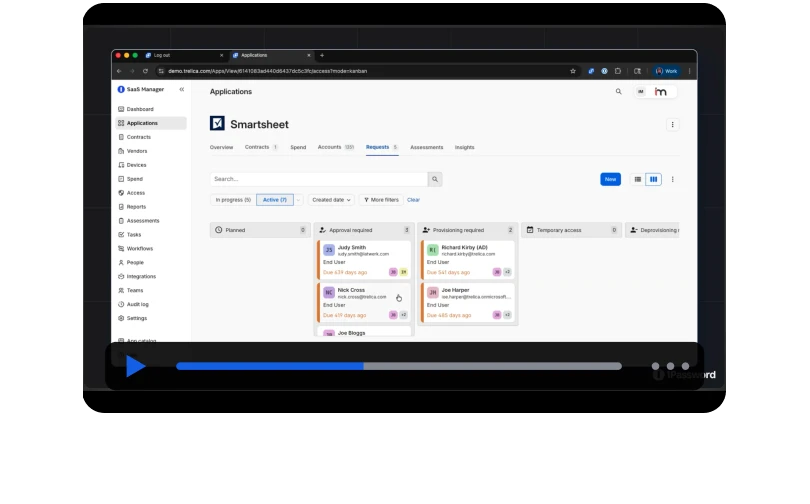Click the Approval required column header

[364, 230]
